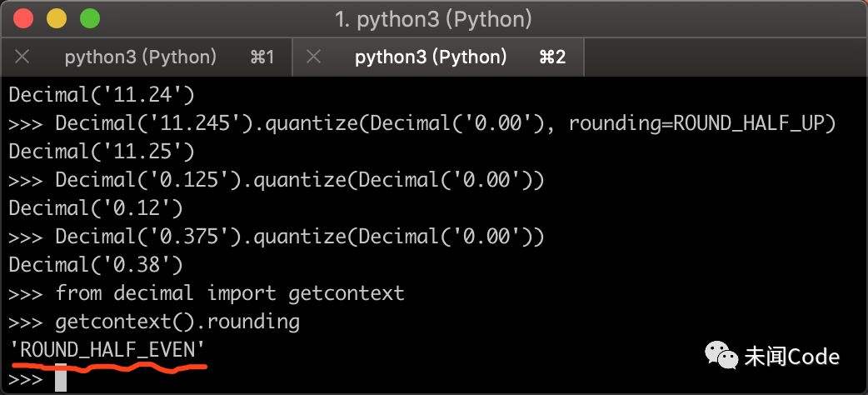Minimize the terminal with the yellow button
The width and height of the screenshot is (868, 395).
click(57, 18)
